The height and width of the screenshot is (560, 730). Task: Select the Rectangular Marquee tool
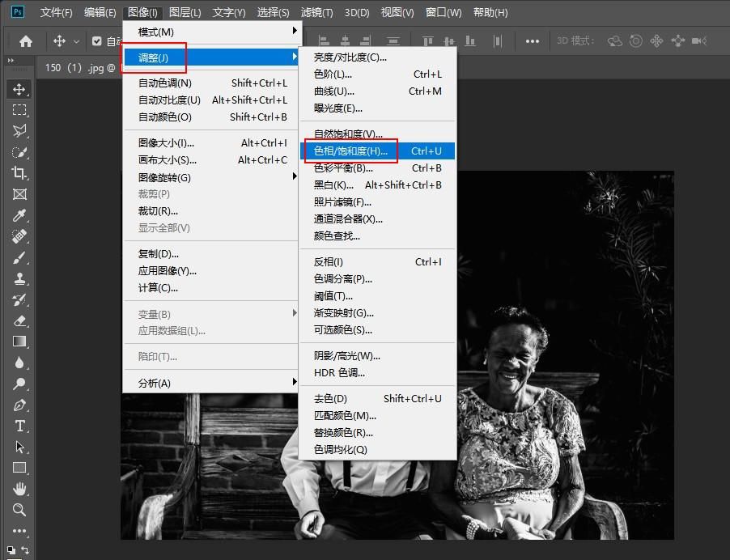tap(19, 110)
